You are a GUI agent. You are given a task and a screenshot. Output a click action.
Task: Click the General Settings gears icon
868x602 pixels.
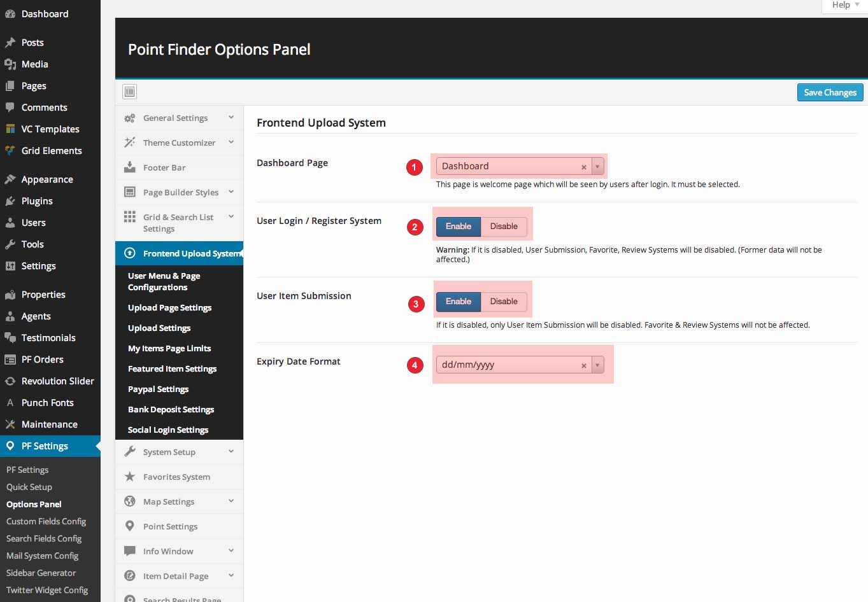point(129,118)
